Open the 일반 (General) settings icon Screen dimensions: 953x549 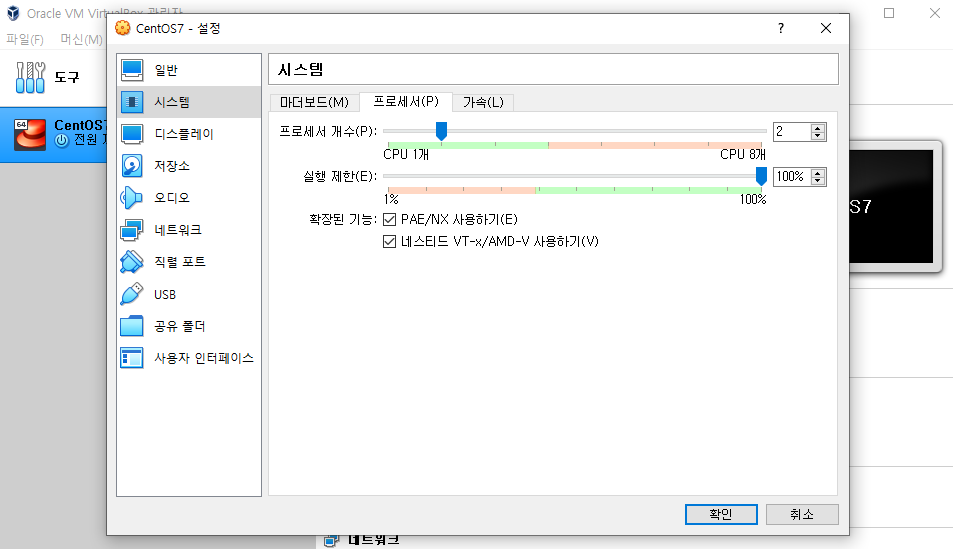(132, 70)
